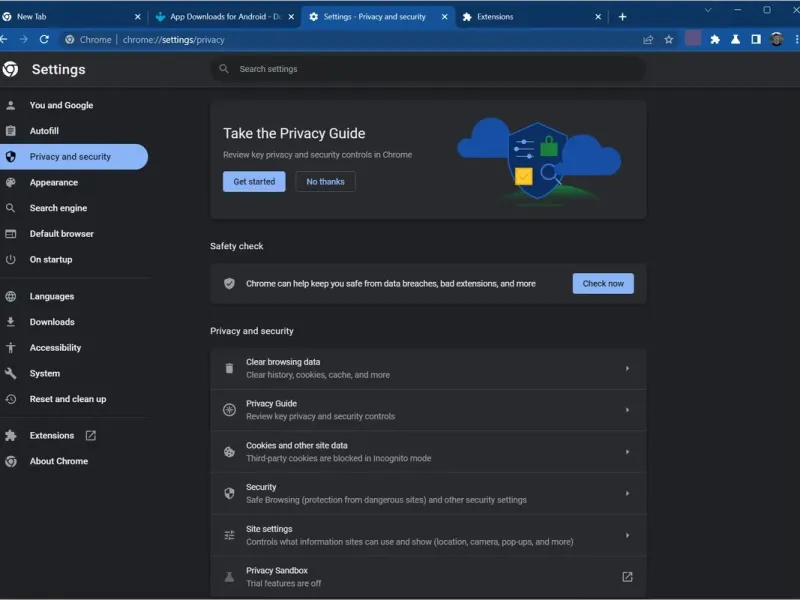Click the purple extension icon in toolbar

click(692, 38)
